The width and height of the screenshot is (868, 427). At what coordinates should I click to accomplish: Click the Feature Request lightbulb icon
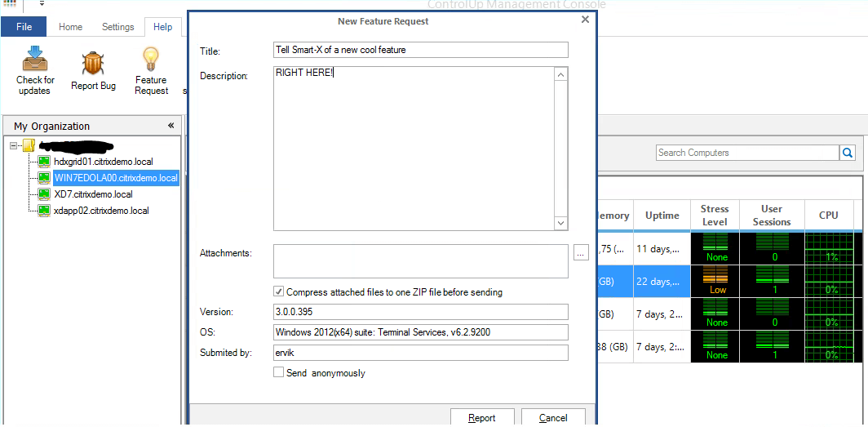point(151,60)
